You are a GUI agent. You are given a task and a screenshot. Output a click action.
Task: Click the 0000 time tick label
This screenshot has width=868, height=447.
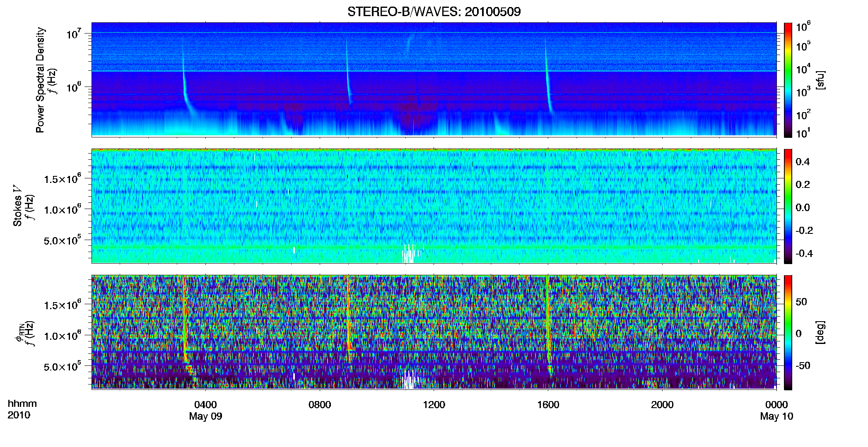coord(776,404)
